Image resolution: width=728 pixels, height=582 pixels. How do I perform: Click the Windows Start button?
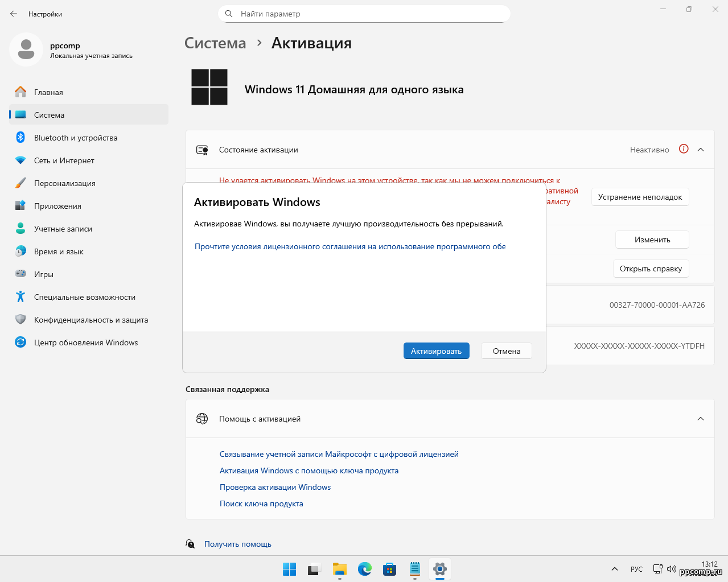pyautogui.click(x=289, y=569)
